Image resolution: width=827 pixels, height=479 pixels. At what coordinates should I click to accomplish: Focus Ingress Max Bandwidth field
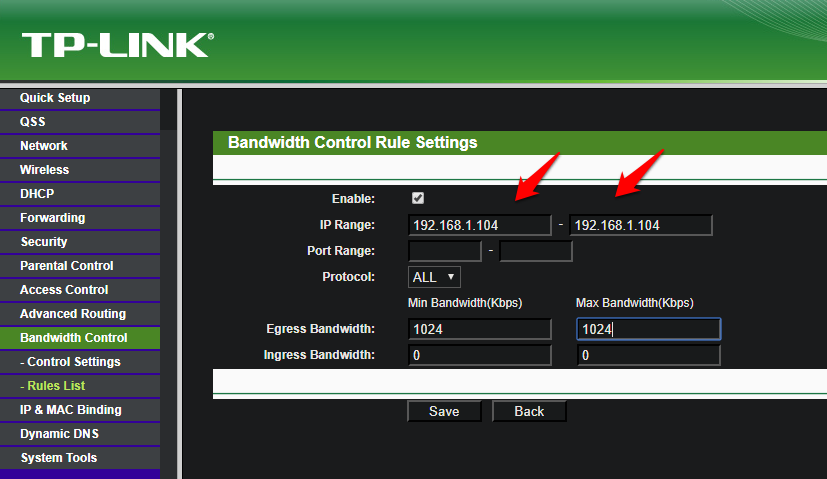point(648,355)
